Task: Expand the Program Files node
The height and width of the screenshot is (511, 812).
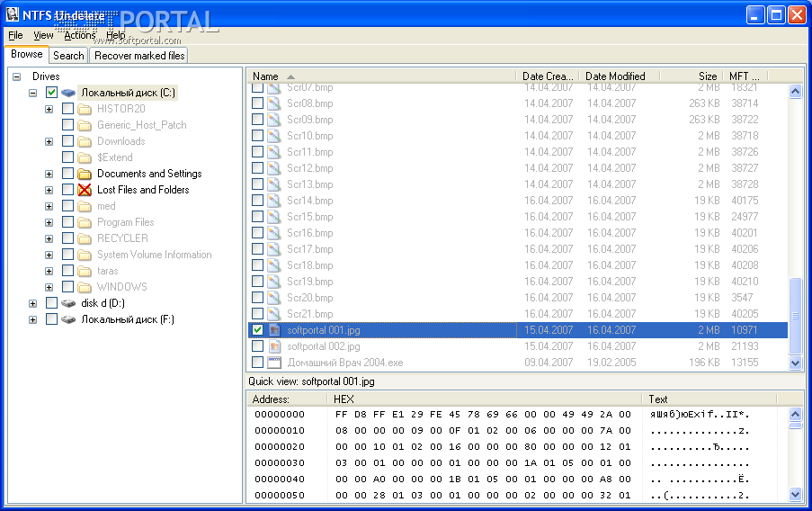Action: pyautogui.click(x=49, y=223)
